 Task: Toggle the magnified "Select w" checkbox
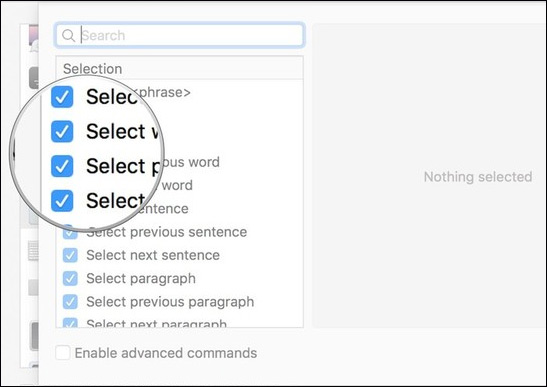62,132
